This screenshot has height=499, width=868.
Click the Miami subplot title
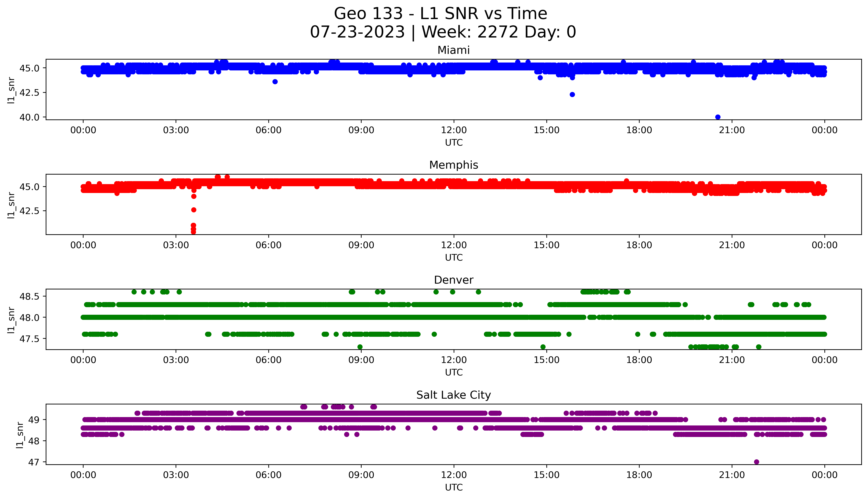(453, 50)
